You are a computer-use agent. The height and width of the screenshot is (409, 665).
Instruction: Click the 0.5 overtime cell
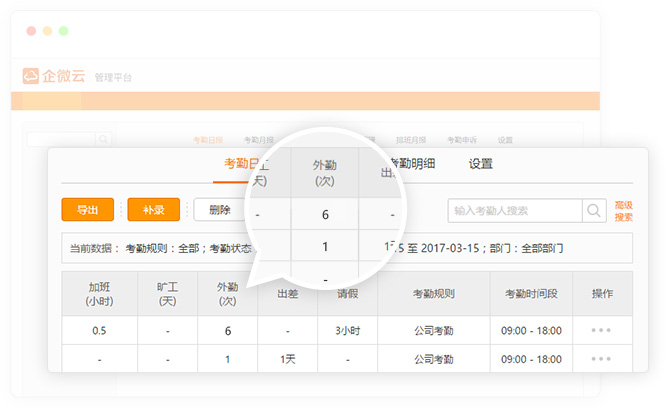[99, 331]
